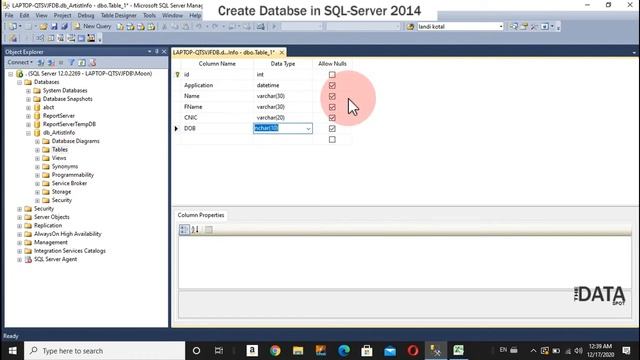Click the id row primary key selector
Viewport: 640px width, 360px height.
(x=177, y=75)
